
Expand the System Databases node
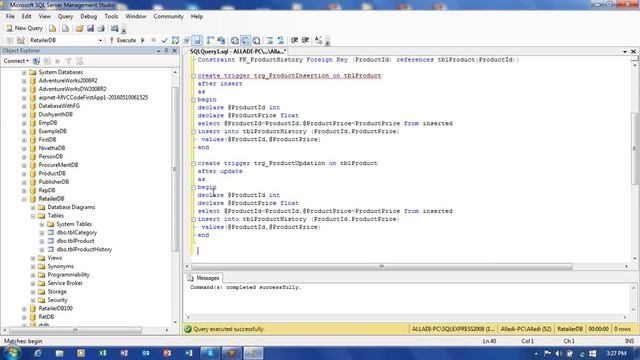[x=24, y=72]
